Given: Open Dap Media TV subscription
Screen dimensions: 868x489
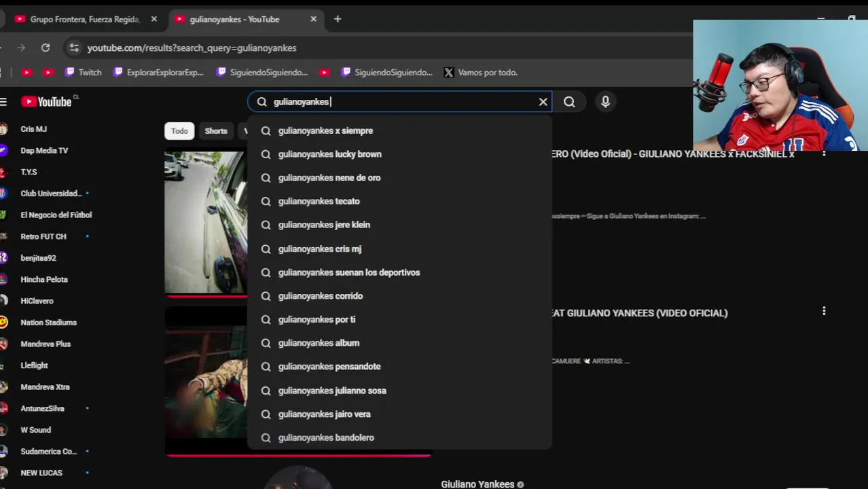Looking at the screenshot, I should (x=44, y=151).
